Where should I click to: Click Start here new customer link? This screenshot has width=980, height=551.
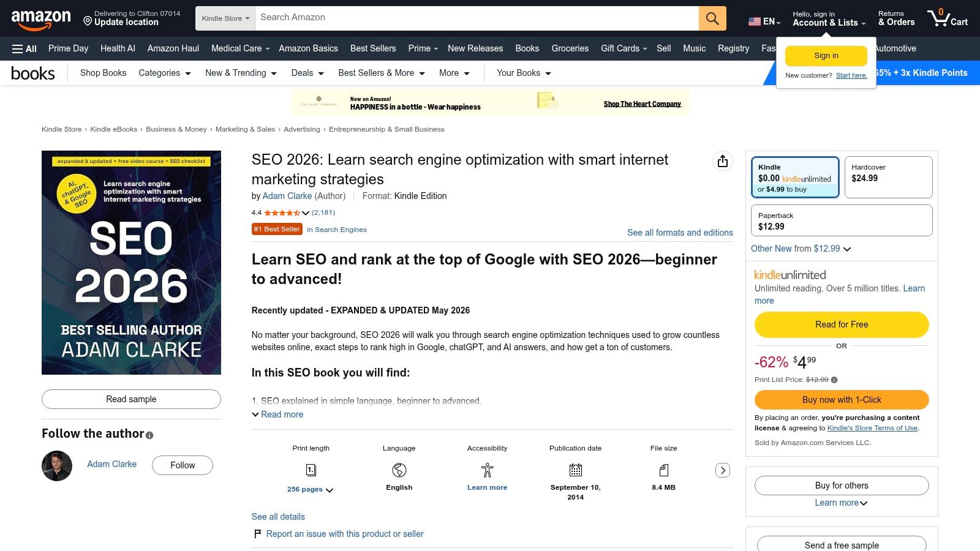[x=851, y=75]
